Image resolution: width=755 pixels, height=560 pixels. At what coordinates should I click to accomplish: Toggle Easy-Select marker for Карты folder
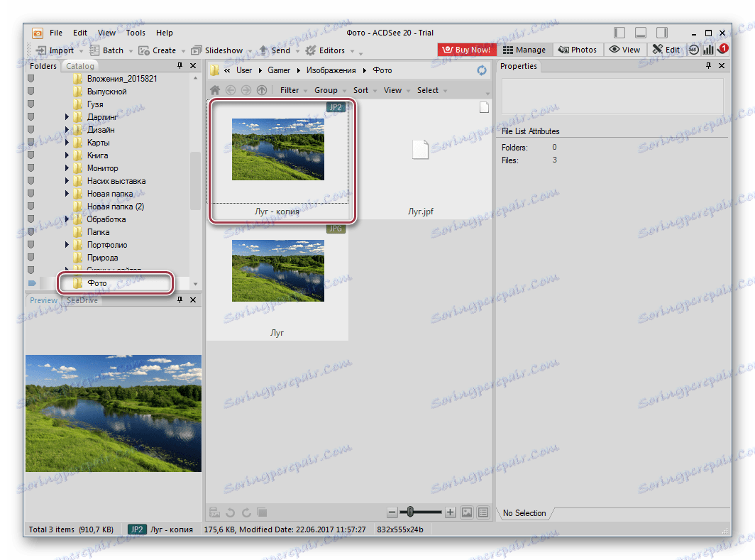point(31,143)
